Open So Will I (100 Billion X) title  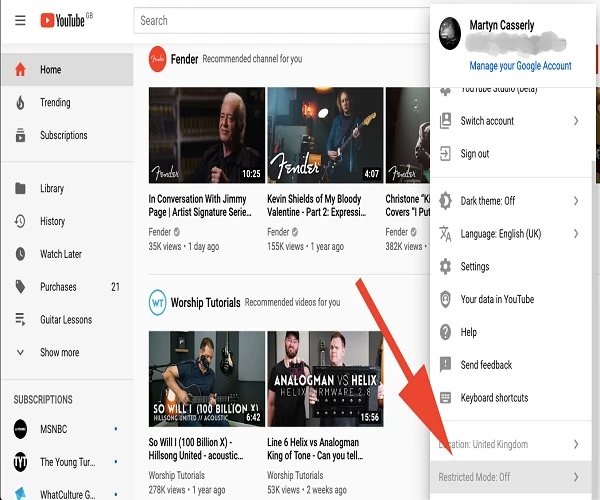[x=196, y=449]
